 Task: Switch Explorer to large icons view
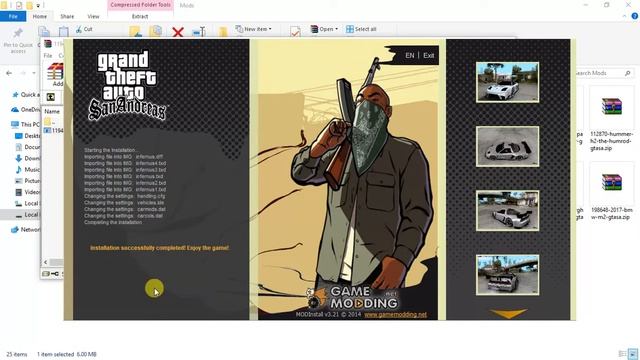click(633, 354)
